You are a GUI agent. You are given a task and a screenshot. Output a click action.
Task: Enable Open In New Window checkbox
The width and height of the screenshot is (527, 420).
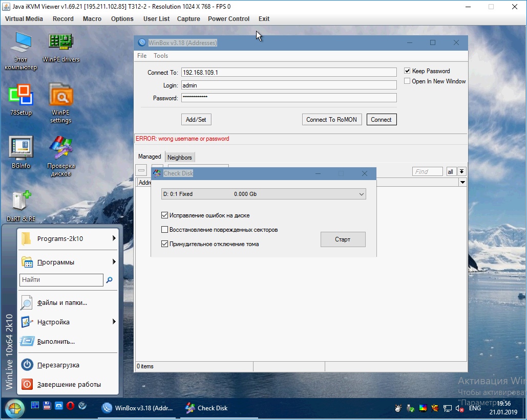[x=407, y=81]
